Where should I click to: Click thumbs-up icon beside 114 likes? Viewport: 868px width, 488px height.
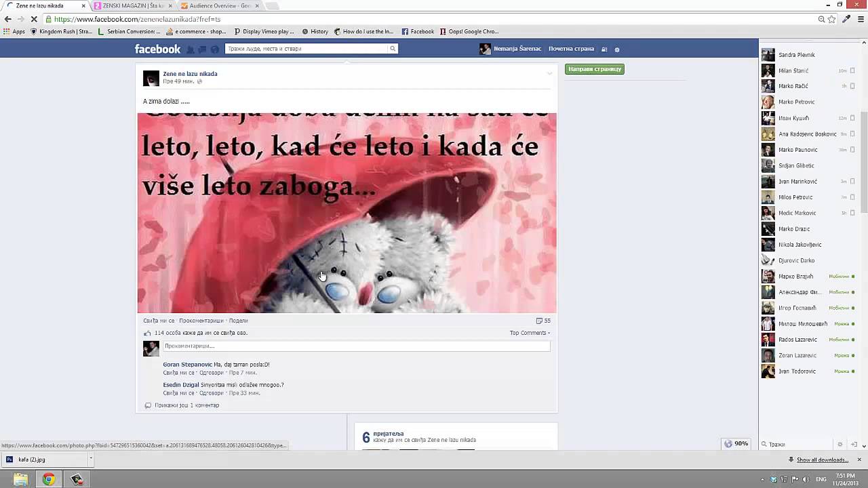click(147, 333)
